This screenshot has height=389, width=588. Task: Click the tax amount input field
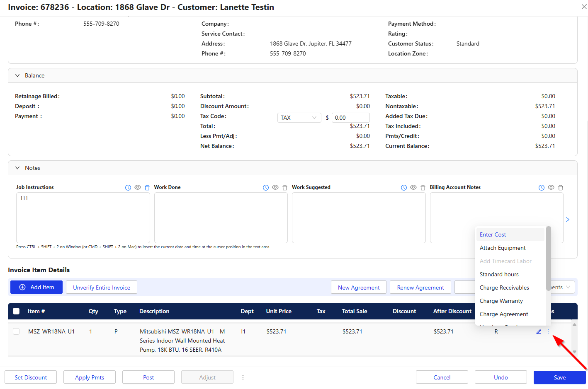pos(351,118)
